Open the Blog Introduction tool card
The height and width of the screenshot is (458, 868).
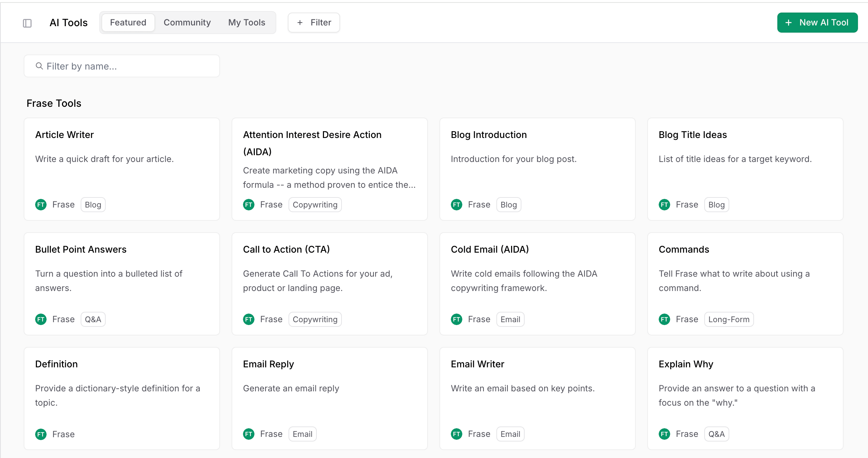pyautogui.click(x=537, y=168)
